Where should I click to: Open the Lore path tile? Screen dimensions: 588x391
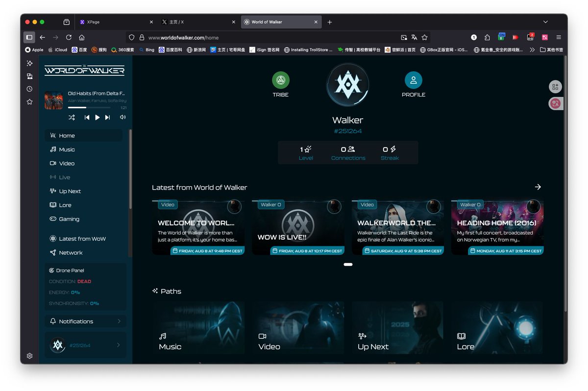(x=497, y=328)
